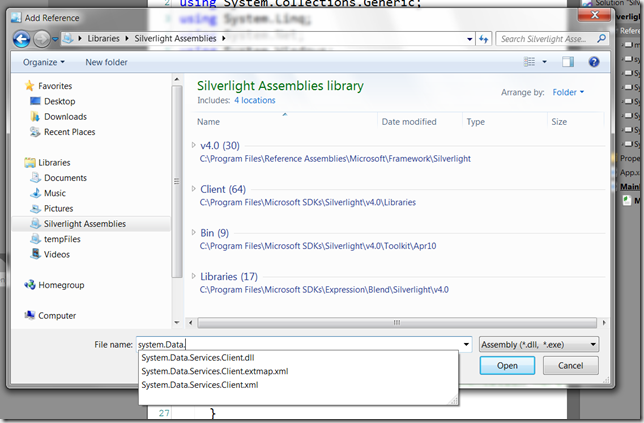Click the search magnifier icon
This screenshot has height=423, width=644.
pyautogui.click(x=601, y=39)
